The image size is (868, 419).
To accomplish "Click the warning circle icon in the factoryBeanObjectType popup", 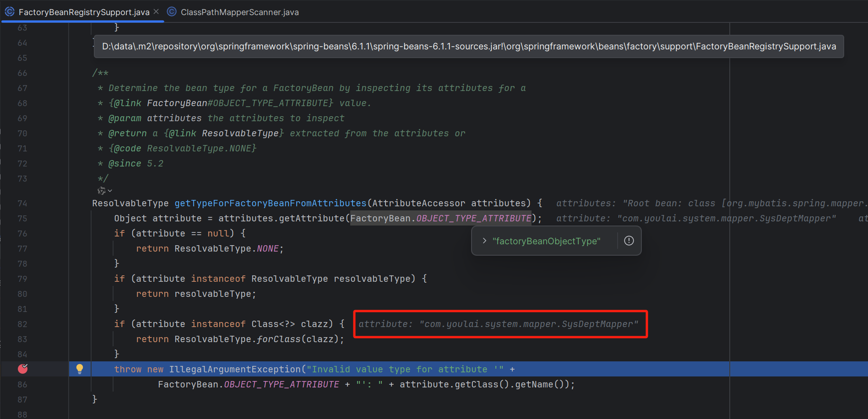I will [x=629, y=241].
